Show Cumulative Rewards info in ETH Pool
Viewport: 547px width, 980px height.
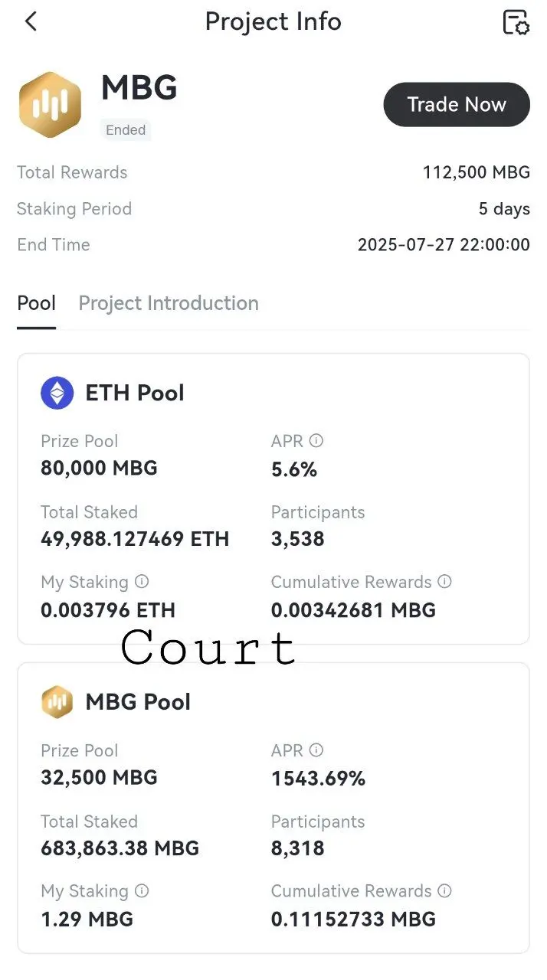(x=444, y=582)
